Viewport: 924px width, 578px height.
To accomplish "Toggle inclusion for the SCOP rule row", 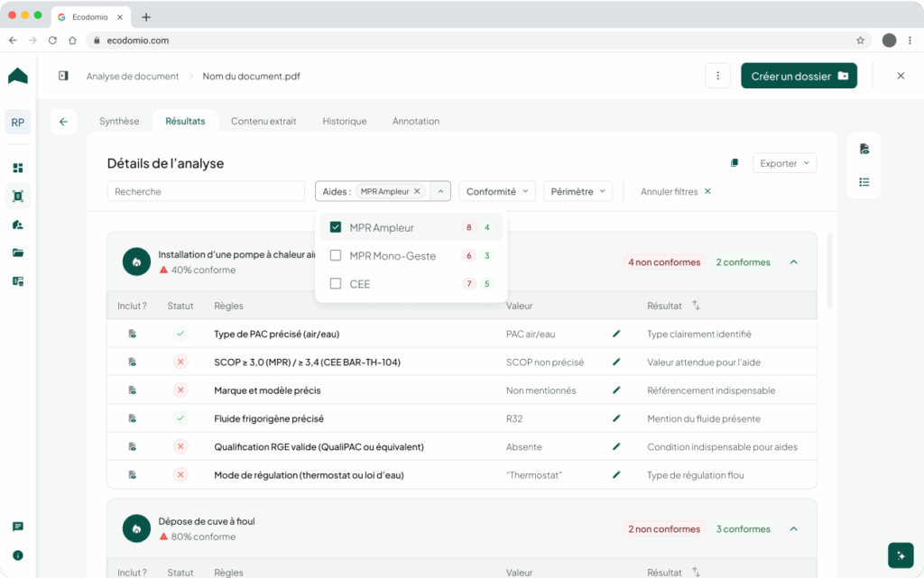I will pyautogui.click(x=133, y=362).
